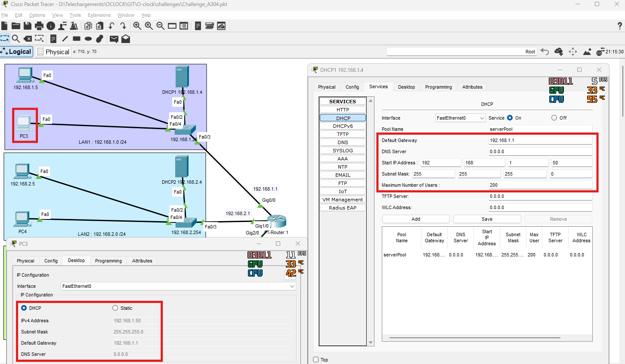The width and height of the screenshot is (625, 364).
Task: Choose the Draw Ellipse tool
Action: click(88, 39)
